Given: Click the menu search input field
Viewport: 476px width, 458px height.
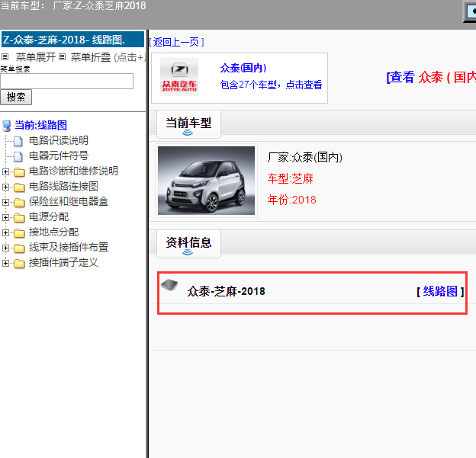Looking at the screenshot, I should coord(67,81).
